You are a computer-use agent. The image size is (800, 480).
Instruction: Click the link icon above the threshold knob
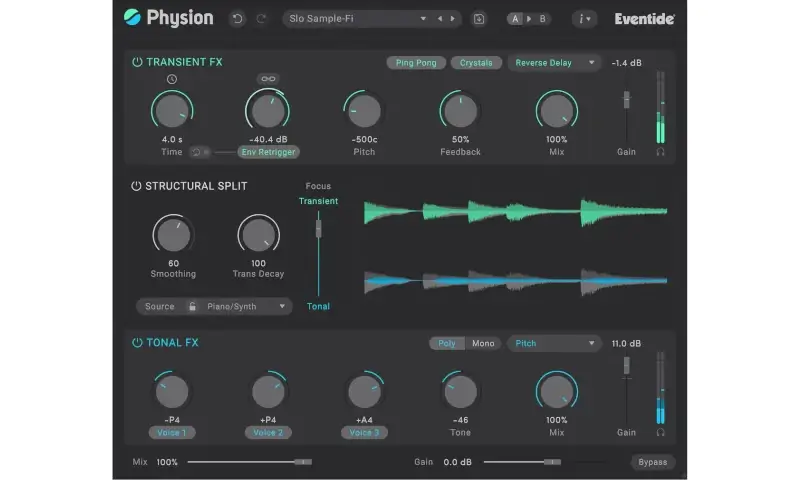[x=267, y=79]
